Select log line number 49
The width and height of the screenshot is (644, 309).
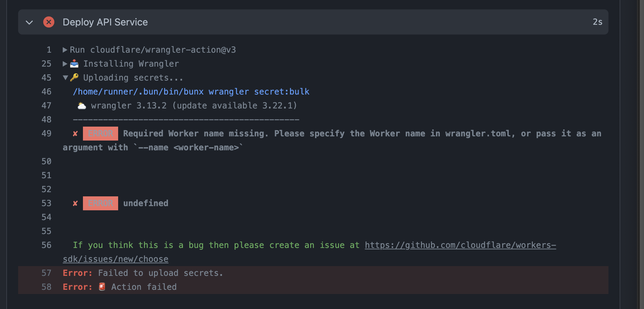pos(46,134)
